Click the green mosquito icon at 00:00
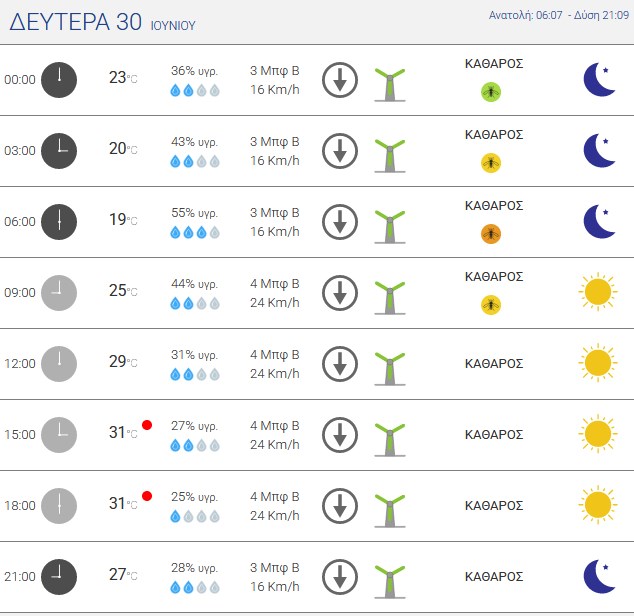The width and height of the screenshot is (634, 616). coord(491,92)
